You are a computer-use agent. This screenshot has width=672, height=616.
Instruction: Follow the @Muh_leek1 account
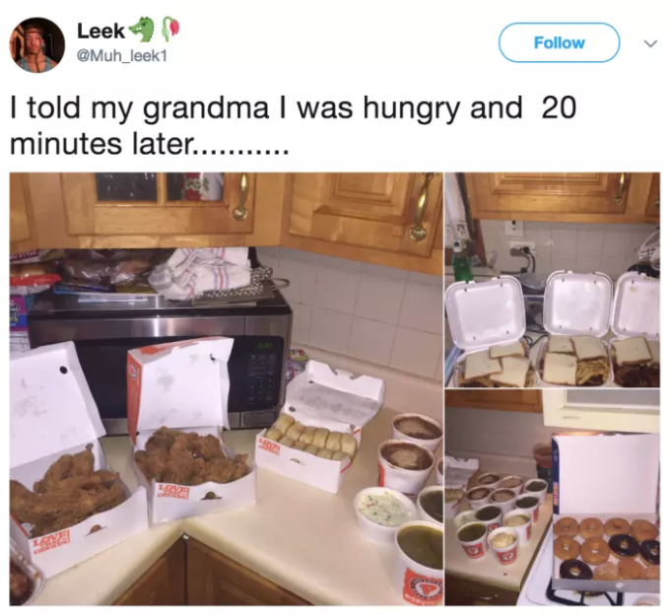coord(559,42)
